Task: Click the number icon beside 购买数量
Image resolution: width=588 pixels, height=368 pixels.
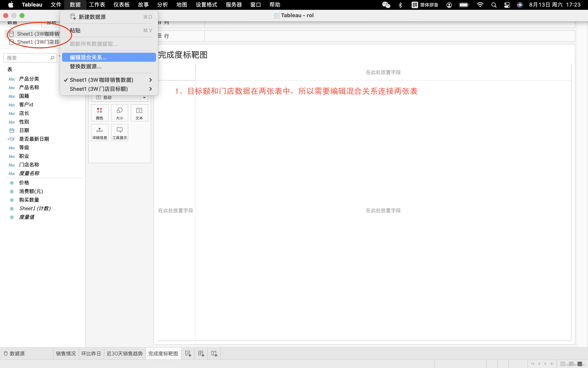Action: click(x=12, y=200)
